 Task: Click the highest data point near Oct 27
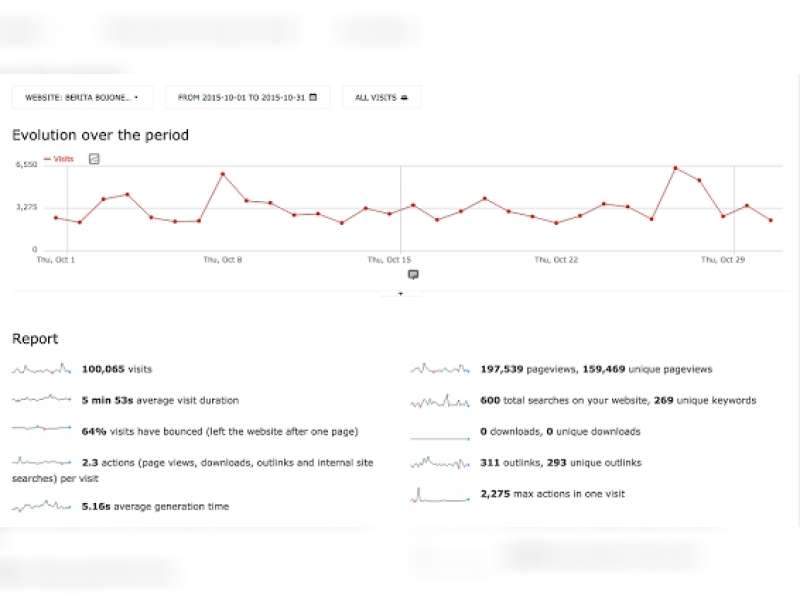point(676,168)
